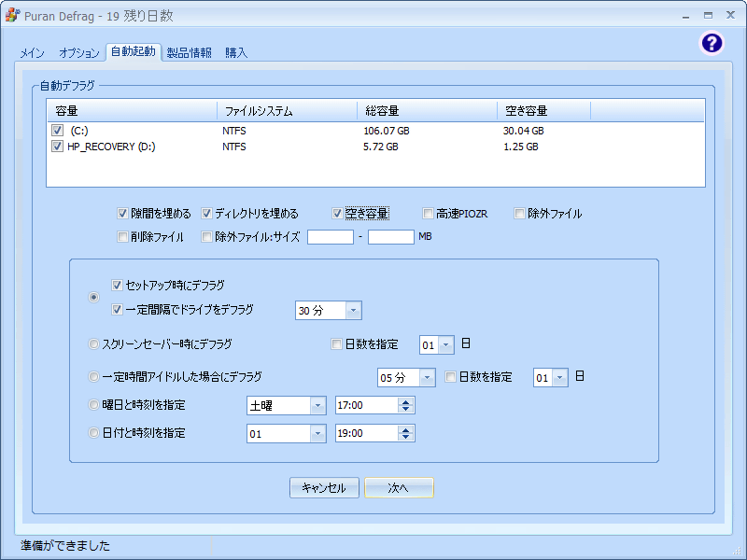Maximize the Puran Defrag window

(x=708, y=16)
